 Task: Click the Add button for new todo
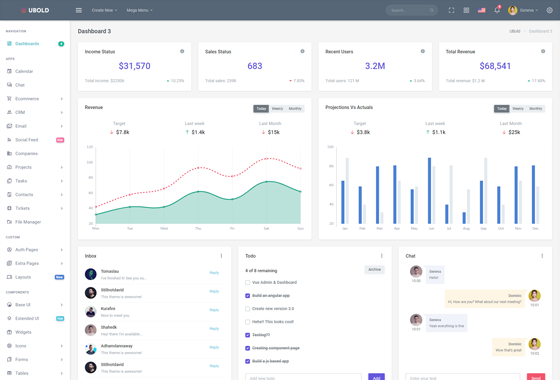coord(376,378)
